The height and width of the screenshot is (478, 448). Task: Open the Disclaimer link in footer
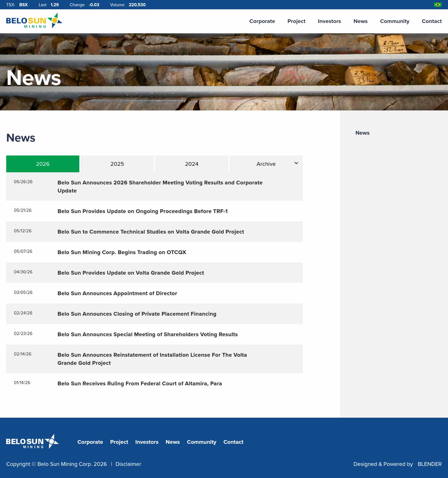(x=128, y=464)
